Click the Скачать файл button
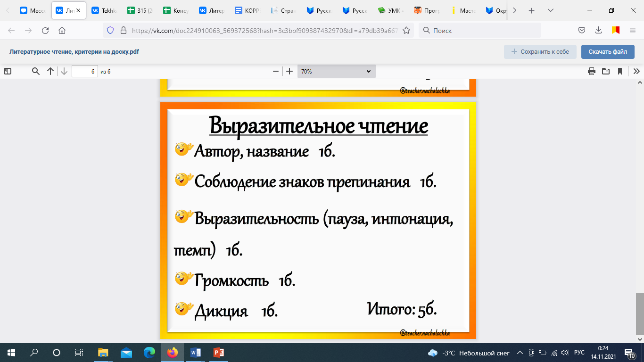Viewport: 644px width, 362px height. click(608, 52)
